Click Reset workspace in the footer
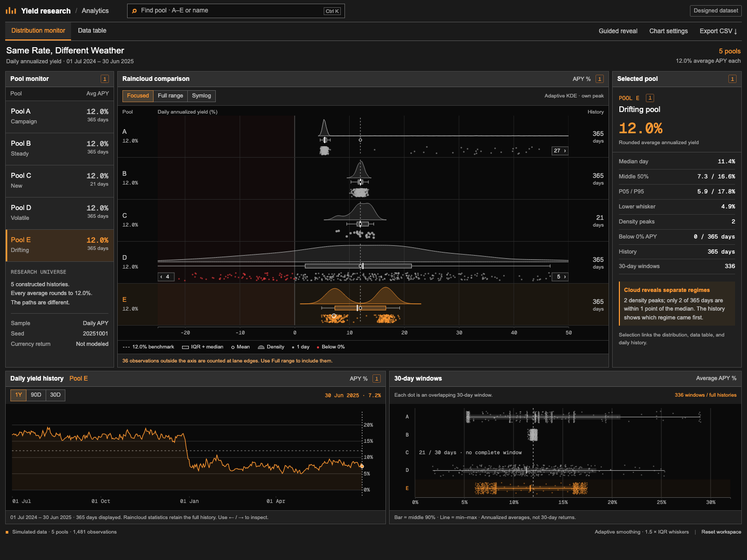This screenshot has height=560, width=747. point(721,532)
